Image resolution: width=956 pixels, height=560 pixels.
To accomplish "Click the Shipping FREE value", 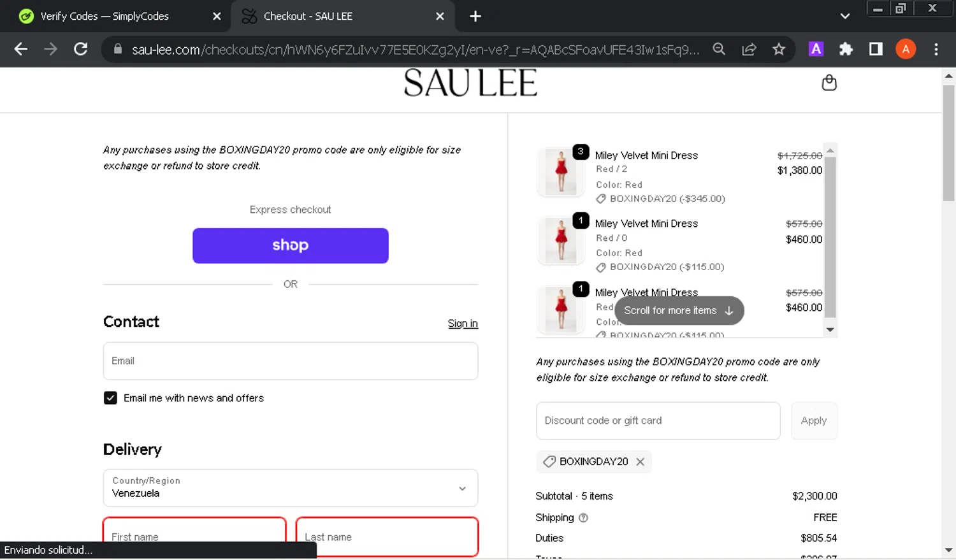I will [x=825, y=518].
